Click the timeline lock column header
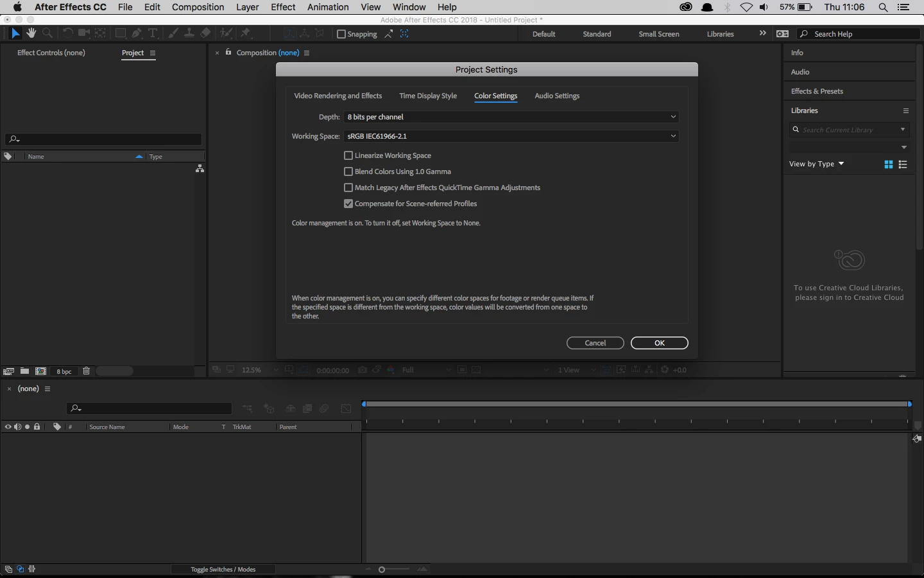Viewport: 924px width, 578px height. [37, 426]
